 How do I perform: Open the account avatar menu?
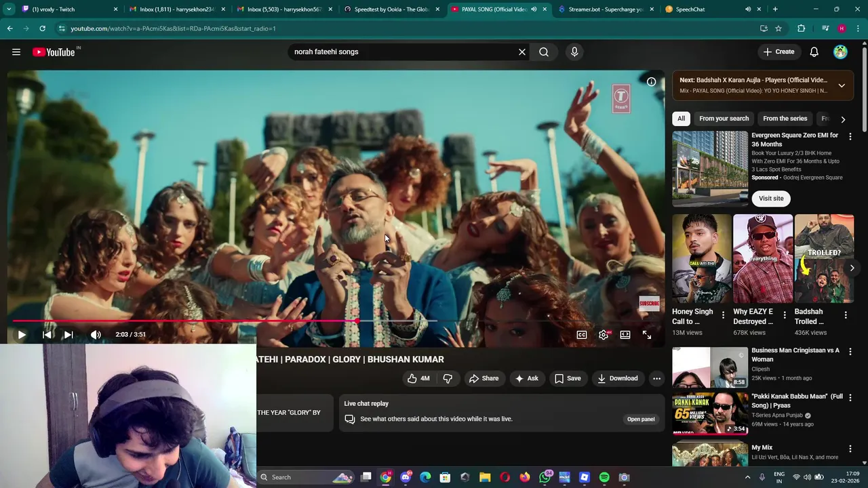tap(840, 52)
